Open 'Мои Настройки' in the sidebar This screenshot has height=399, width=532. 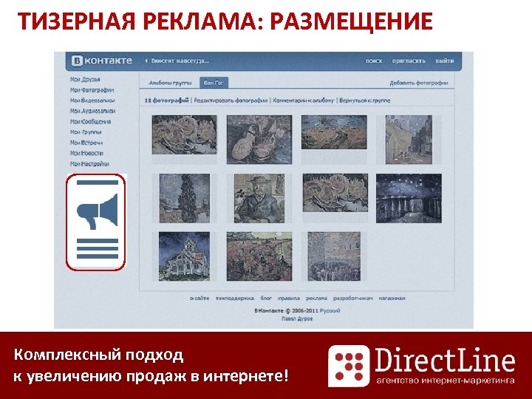[89, 163]
